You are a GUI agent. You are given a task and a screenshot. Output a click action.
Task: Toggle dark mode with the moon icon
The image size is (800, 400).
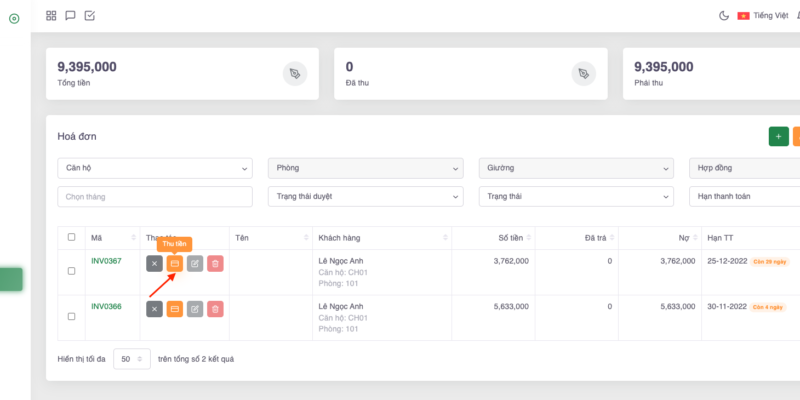[724, 15]
